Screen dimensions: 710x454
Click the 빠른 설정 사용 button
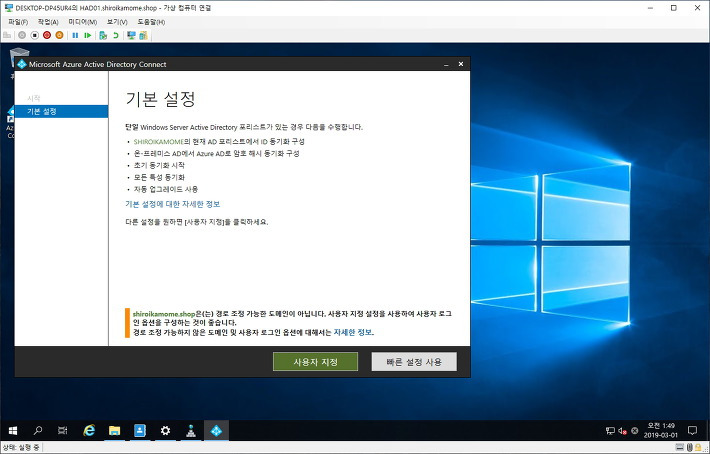pos(414,362)
